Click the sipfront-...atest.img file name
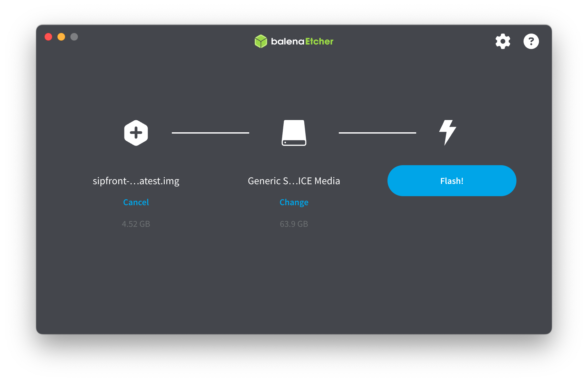This screenshot has width=588, height=382. (136, 181)
